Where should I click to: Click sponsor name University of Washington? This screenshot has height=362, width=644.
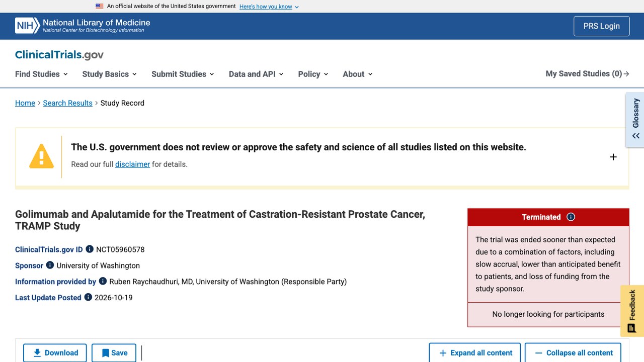point(98,265)
